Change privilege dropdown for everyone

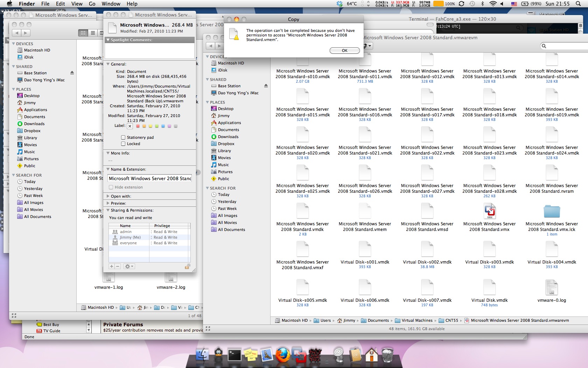(x=169, y=243)
